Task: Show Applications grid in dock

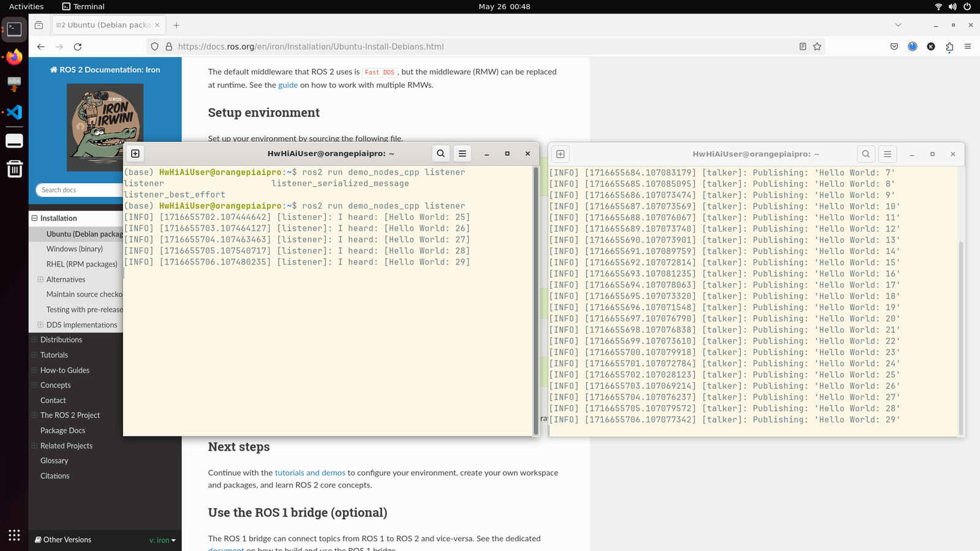Action: 14,535
